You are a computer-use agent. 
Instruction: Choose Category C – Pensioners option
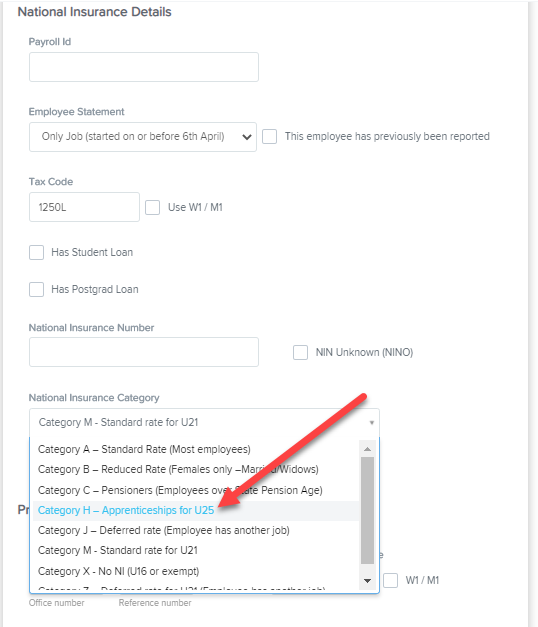tap(196, 490)
